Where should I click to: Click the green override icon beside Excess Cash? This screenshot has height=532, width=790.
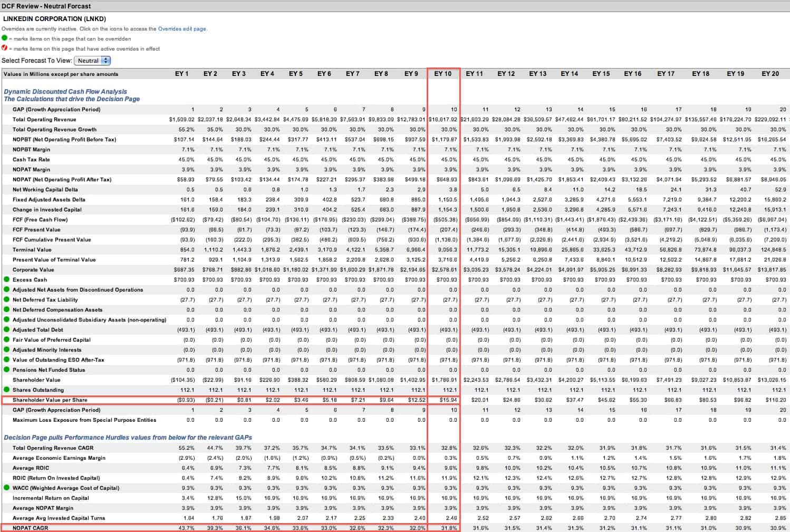tap(6, 279)
